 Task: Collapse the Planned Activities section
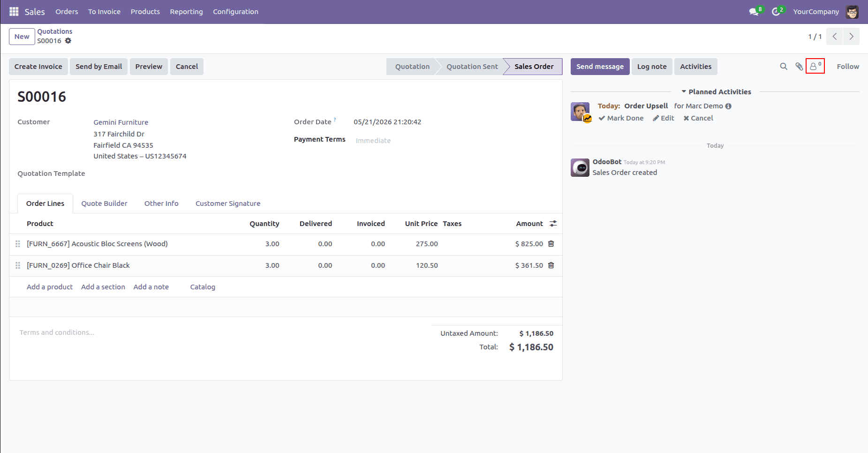click(716, 92)
